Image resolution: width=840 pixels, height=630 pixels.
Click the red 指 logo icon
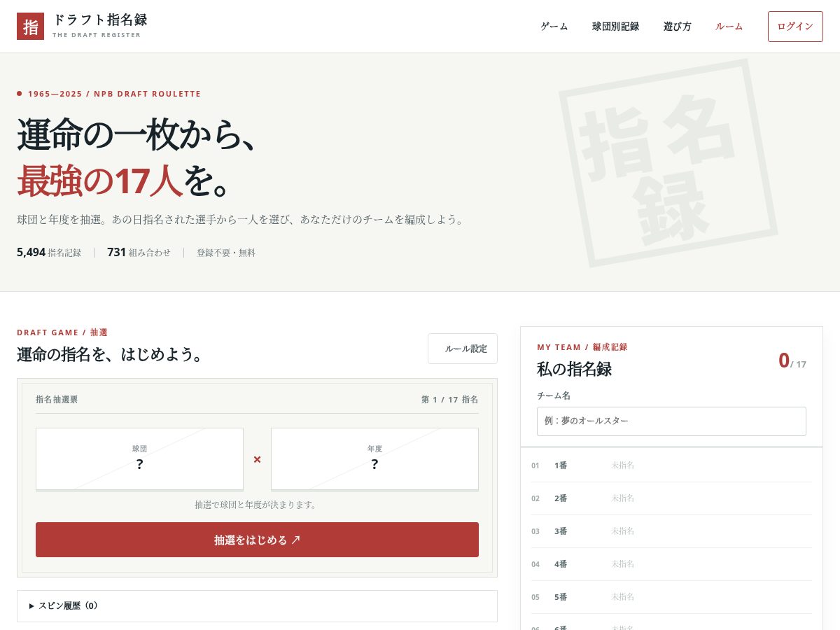click(30, 27)
